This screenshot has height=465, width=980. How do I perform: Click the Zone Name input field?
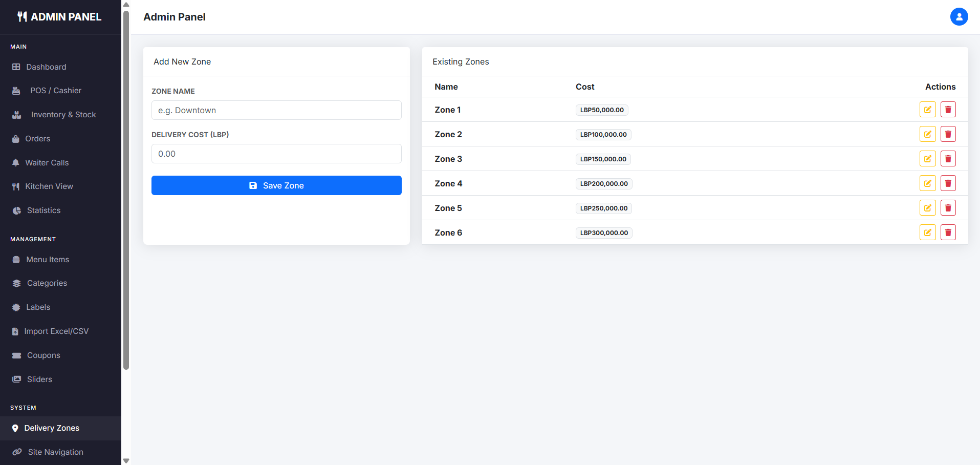[x=276, y=110]
